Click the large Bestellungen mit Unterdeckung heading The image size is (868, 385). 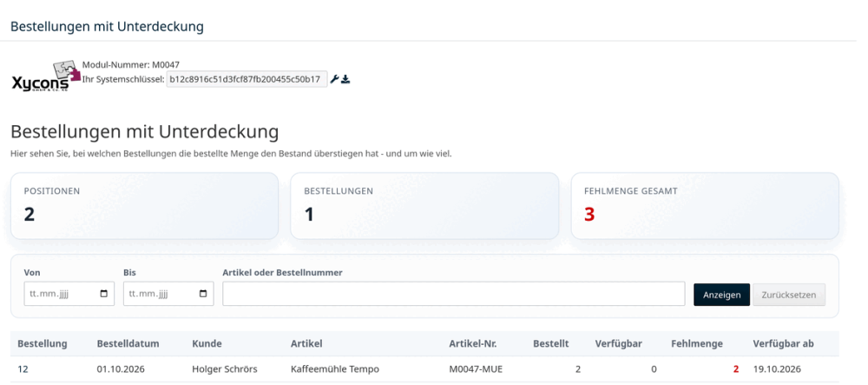tap(144, 132)
